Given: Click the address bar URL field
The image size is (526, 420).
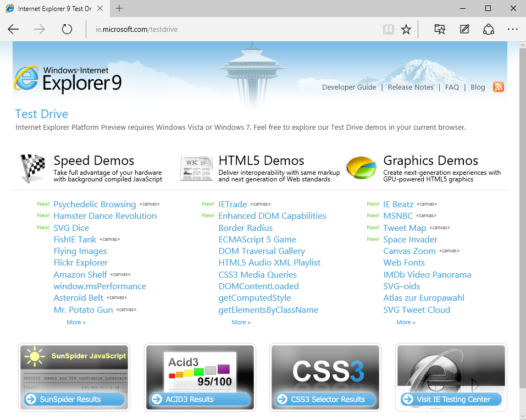Looking at the screenshot, I should point(231,30).
